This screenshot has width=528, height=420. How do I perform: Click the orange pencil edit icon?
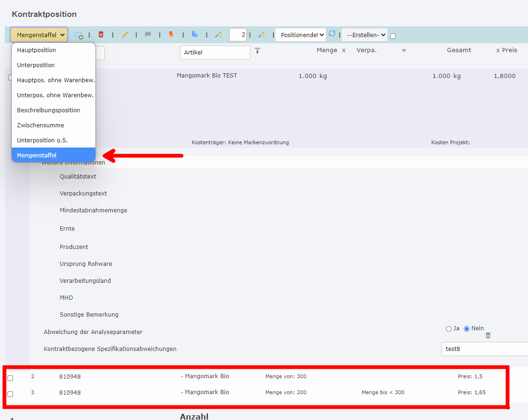click(125, 35)
